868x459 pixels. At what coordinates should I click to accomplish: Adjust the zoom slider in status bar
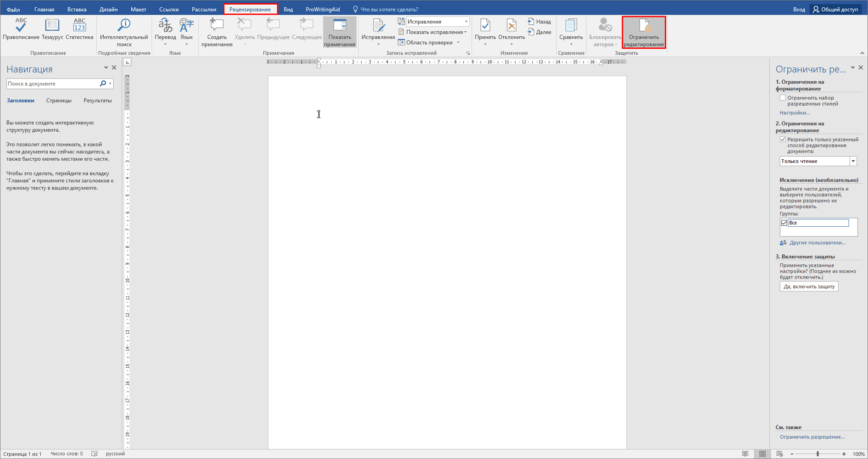[x=818, y=454]
